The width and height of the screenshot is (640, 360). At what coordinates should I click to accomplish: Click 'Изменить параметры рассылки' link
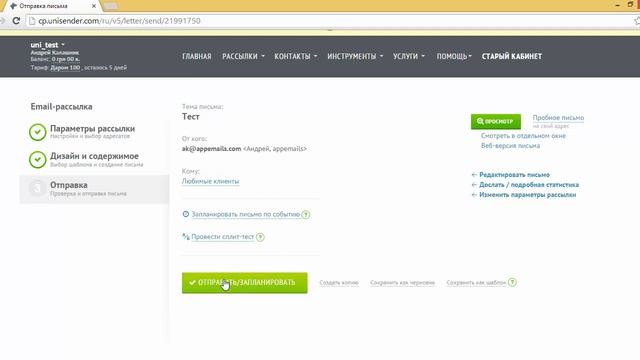[x=527, y=195]
